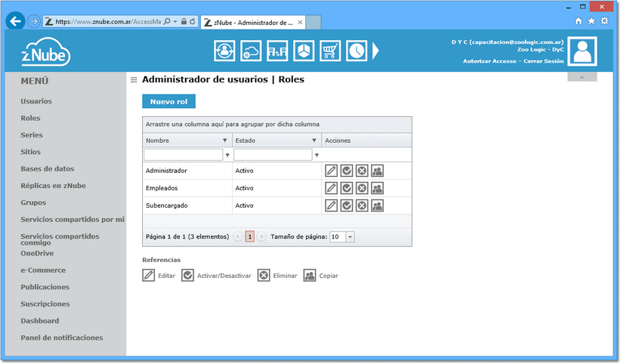
Task: Refresh the page with browser reload icon
Action: point(193,21)
